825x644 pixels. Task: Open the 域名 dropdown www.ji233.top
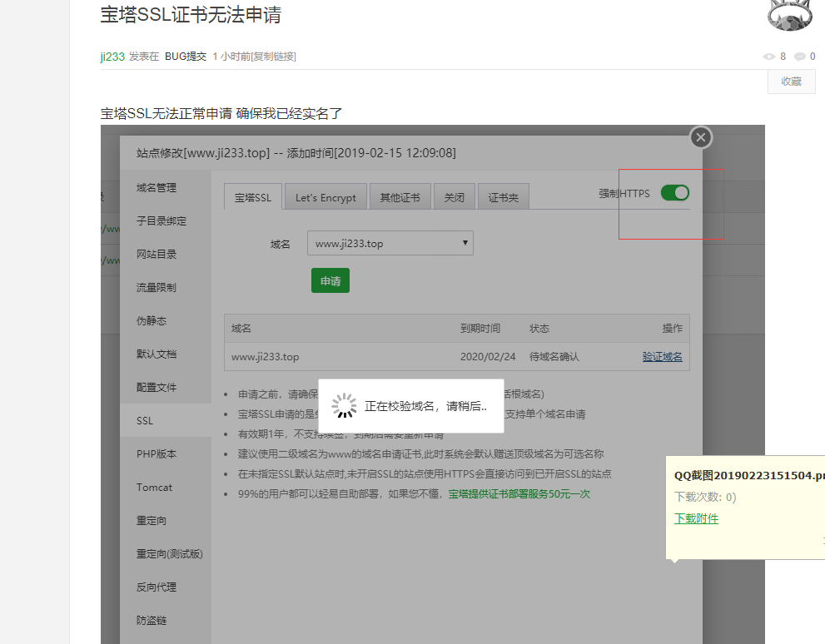[390, 244]
